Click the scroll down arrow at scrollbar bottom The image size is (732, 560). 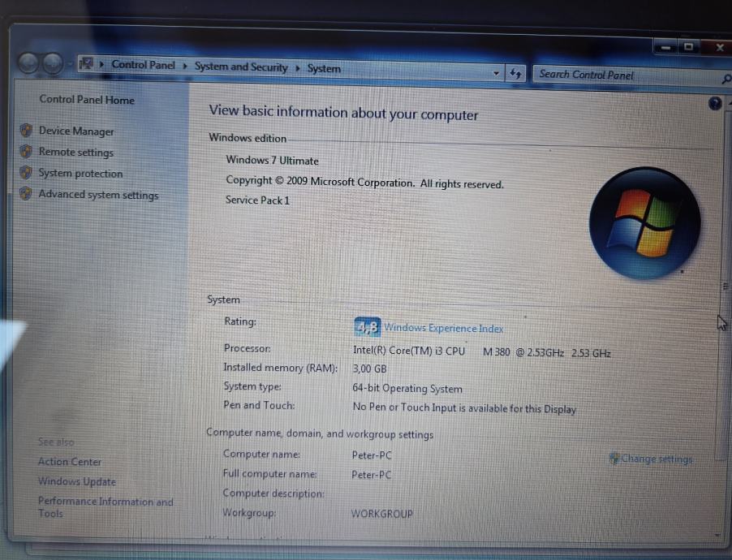coord(717,535)
